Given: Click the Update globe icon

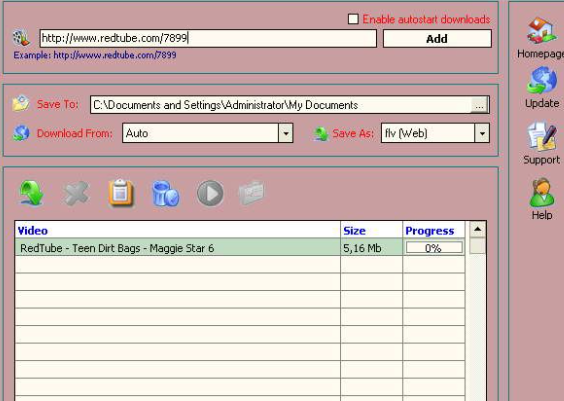Looking at the screenshot, I should tap(542, 81).
